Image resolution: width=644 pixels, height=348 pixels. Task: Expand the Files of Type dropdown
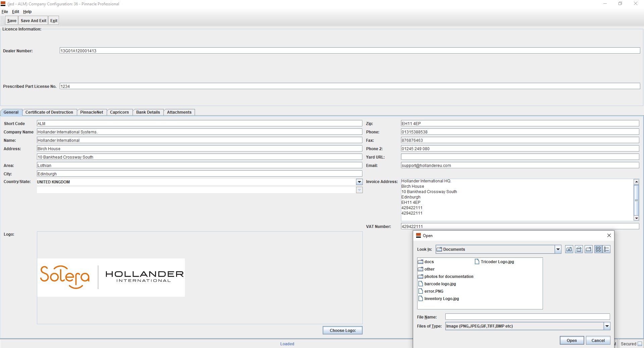(x=607, y=326)
